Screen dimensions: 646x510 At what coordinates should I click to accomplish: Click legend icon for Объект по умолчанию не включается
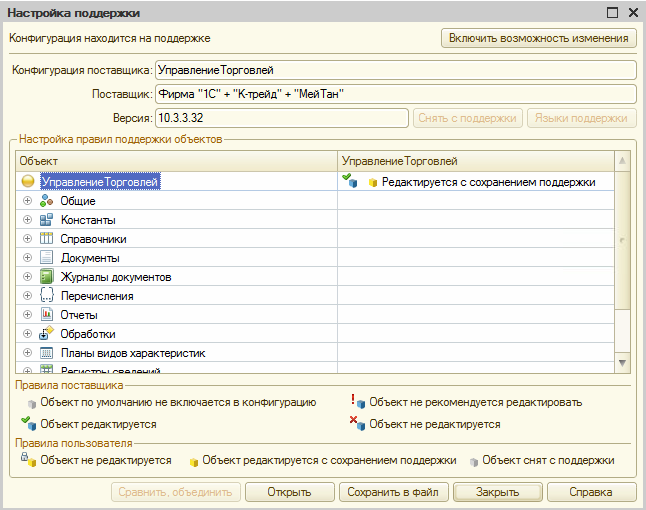(x=32, y=404)
